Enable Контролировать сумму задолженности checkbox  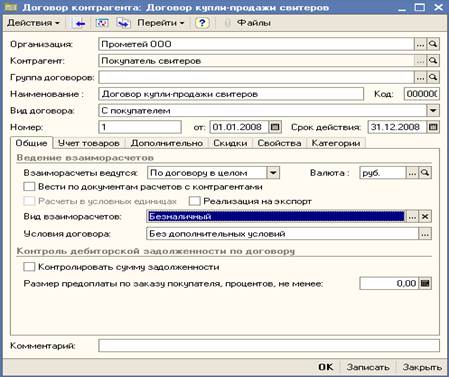coord(29,267)
